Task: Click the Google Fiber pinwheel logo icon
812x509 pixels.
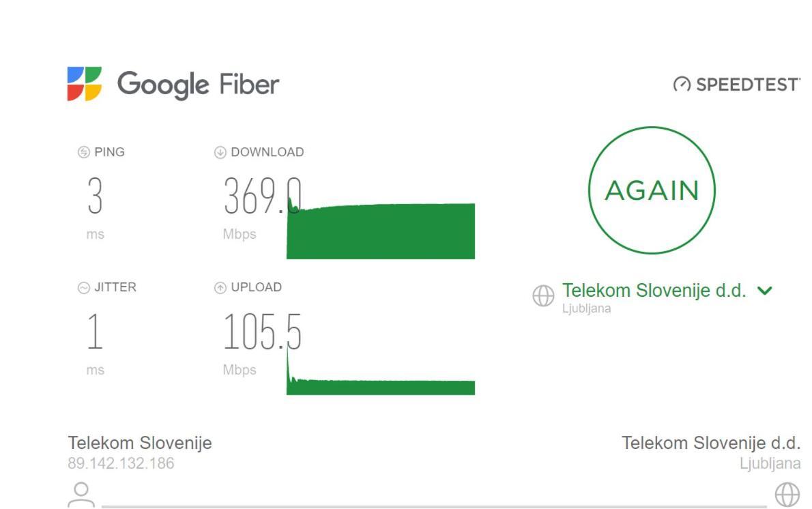Action: tap(85, 84)
